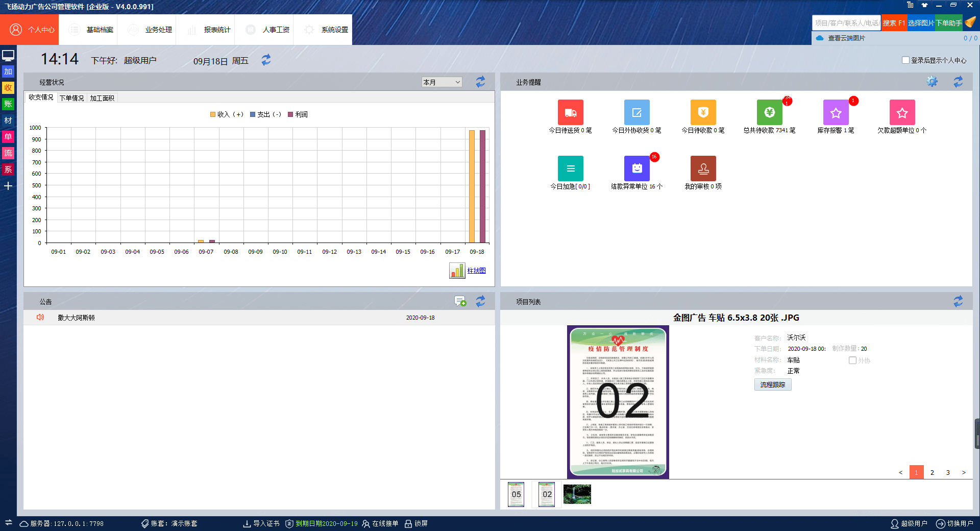Open the 今日外协收货 icon

pos(636,113)
